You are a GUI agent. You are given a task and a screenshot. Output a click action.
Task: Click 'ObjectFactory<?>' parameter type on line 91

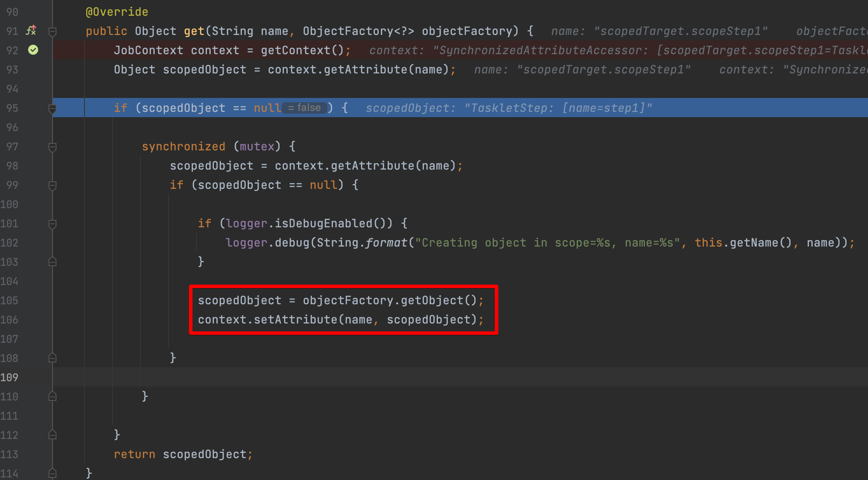[x=358, y=31]
